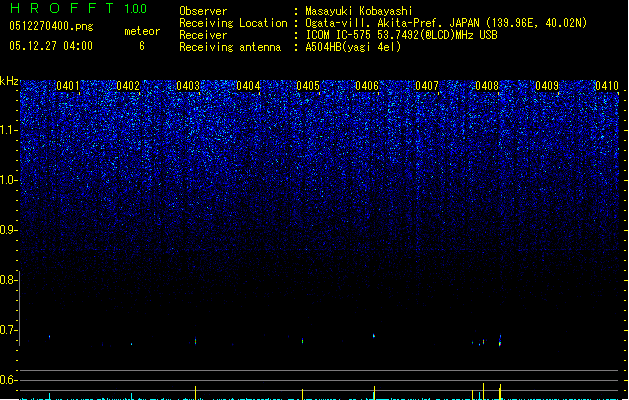Click the antenna value A504HB(yagi 4el)

point(353,47)
